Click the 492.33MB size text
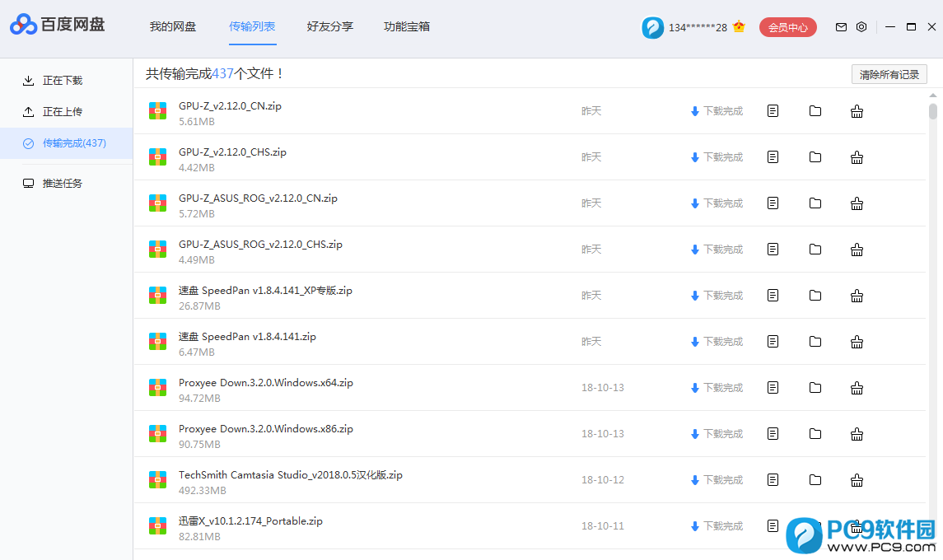Viewport: 943px width, 560px height. pos(202,491)
